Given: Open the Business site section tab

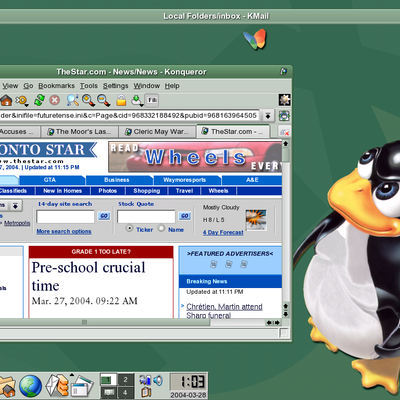Looking at the screenshot, I should (x=119, y=180).
